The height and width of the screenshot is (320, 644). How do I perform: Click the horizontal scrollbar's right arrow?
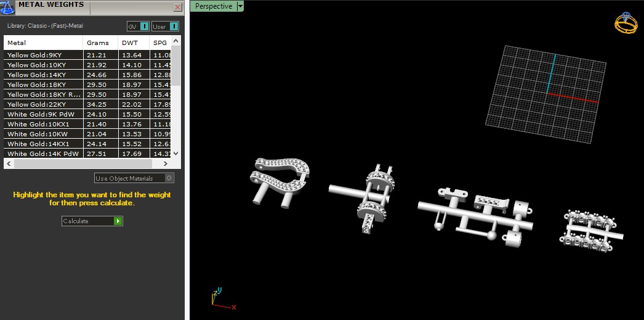[x=165, y=164]
